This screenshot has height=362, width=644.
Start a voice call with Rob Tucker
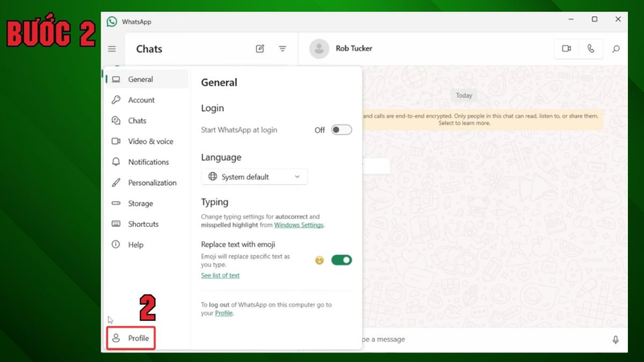point(591,48)
